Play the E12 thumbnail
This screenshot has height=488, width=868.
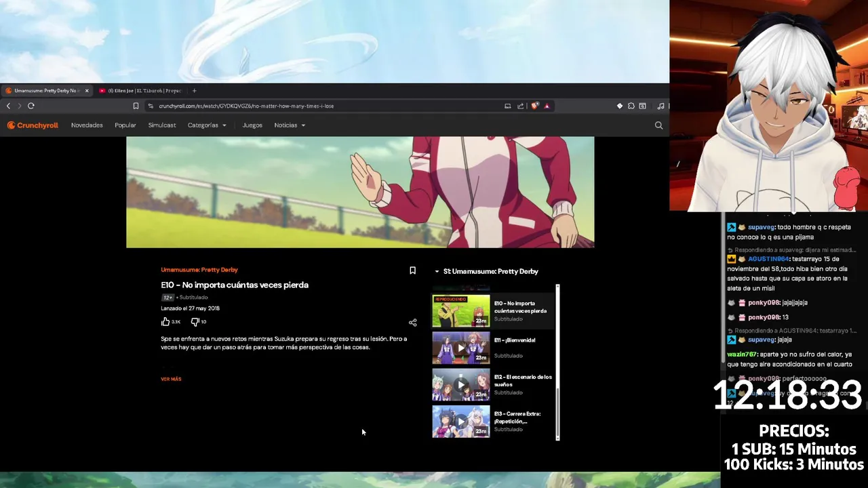tap(461, 384)
